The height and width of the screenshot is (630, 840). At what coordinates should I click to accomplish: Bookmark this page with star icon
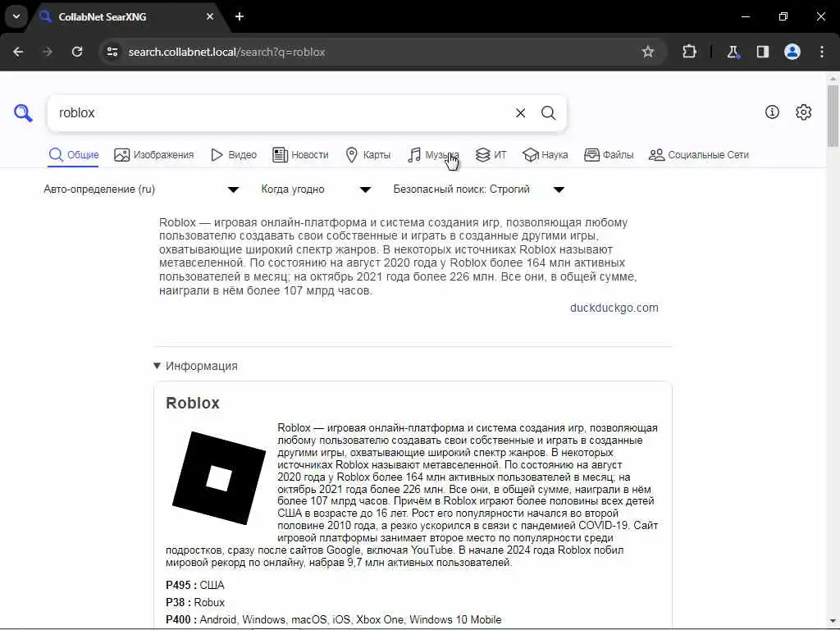point(648,52)
